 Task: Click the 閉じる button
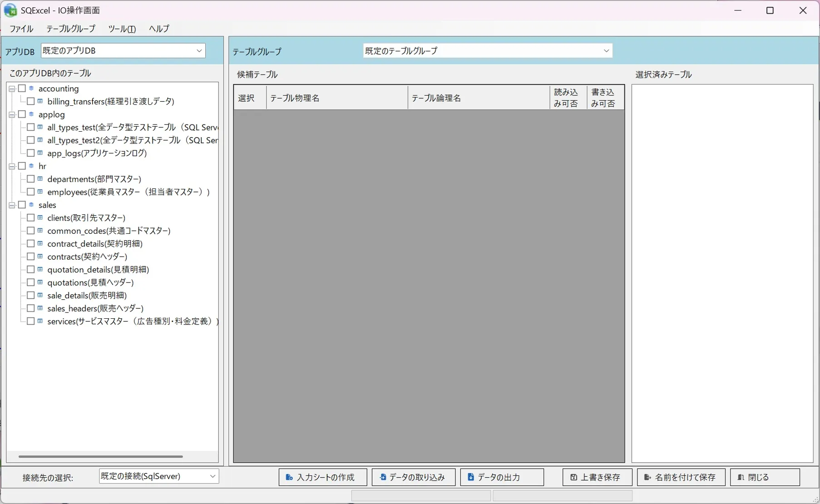tap(765, 477)
